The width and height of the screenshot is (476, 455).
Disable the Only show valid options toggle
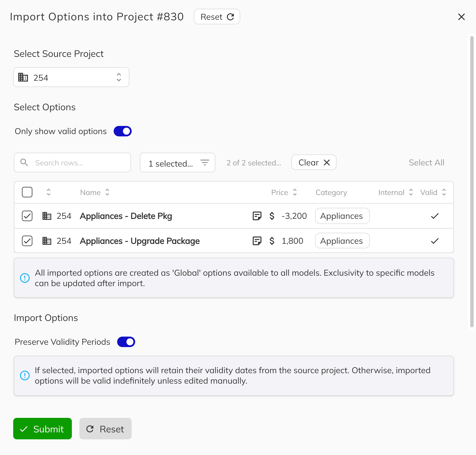coord(123,131)
